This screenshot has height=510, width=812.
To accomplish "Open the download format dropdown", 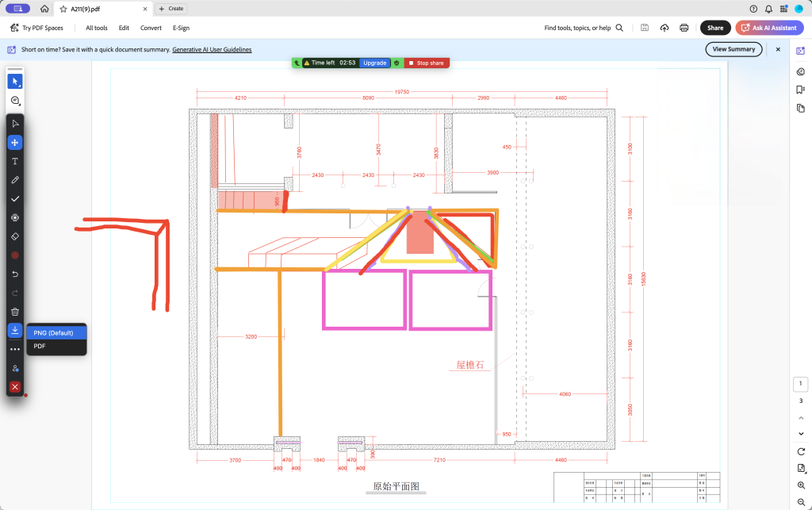I will click(x=15, y=330).
